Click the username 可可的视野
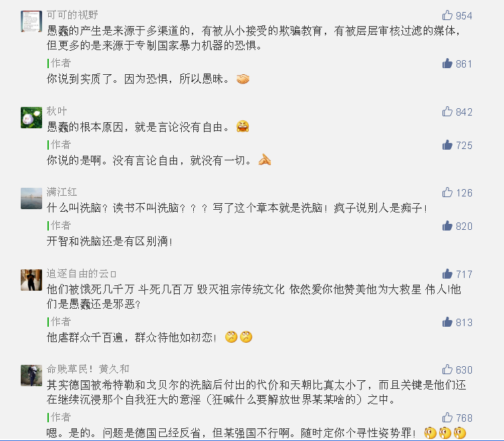The height and width of the screenshot is (441, 504). click(72, 15)
